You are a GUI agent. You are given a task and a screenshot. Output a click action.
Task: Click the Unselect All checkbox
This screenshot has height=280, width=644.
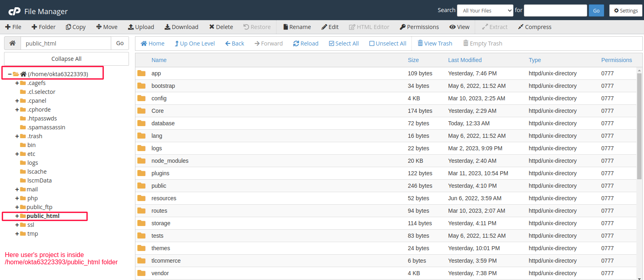coord(372,44)
